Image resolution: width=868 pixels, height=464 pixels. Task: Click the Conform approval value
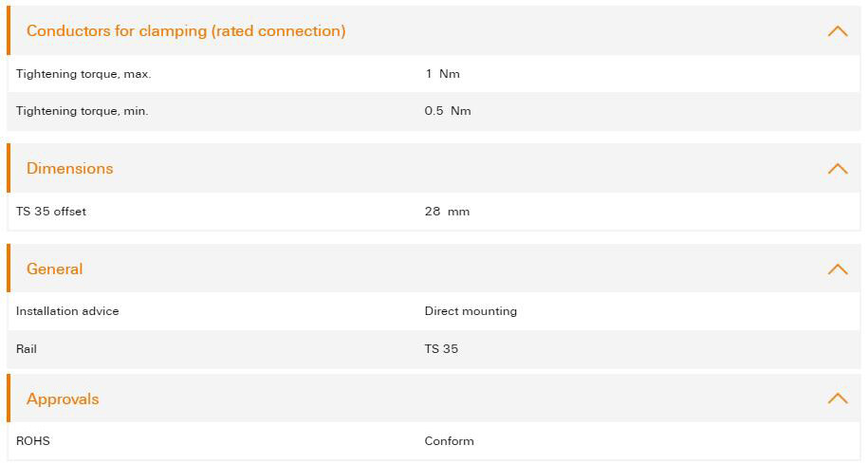(x=449, y=441)
